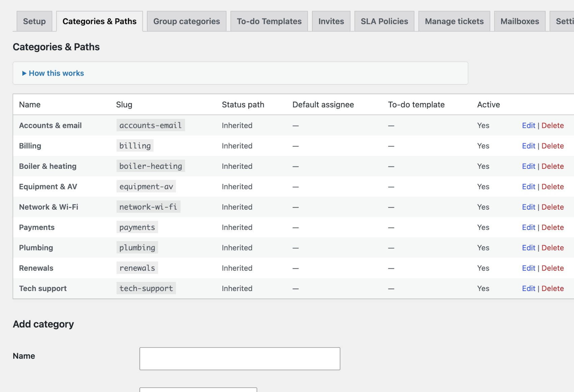Delete the Payments category
Image resolution: width=574 pixels, height=392 pixels.
click(x=553, y=227)
